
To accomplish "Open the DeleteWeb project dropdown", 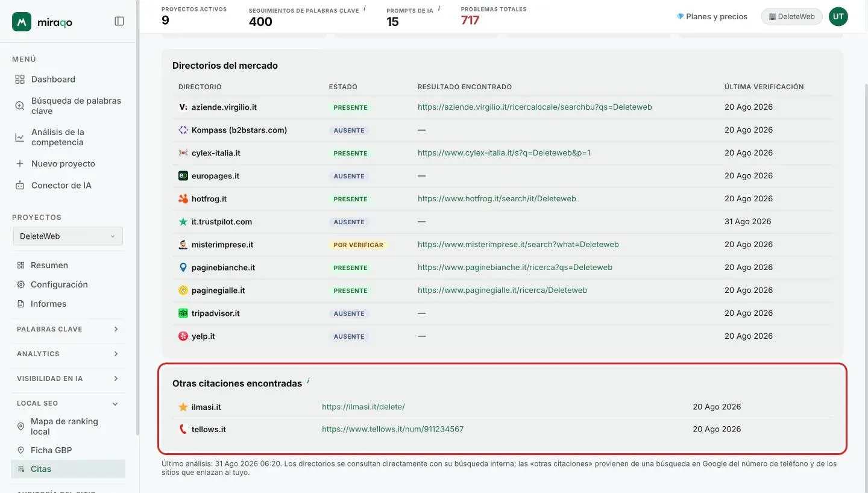I will [68, 236].
